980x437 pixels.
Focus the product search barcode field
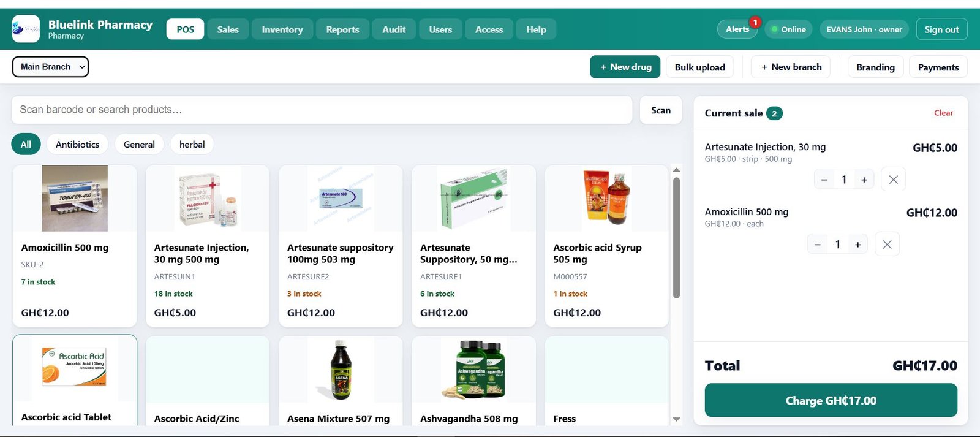pyautogui.click(x=322, y=110)
